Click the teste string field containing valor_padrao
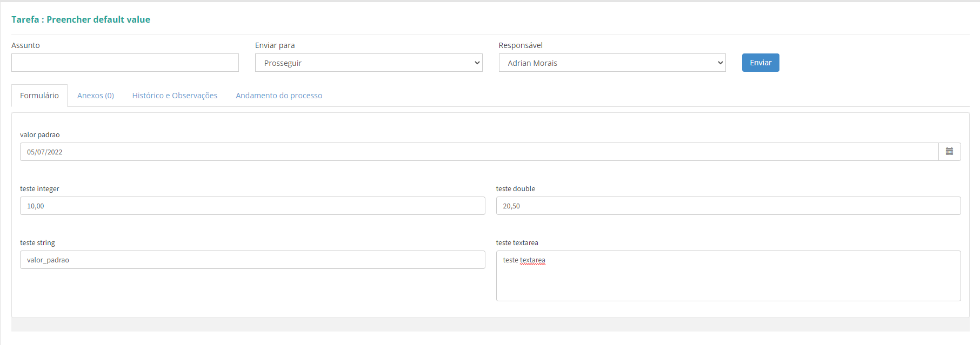The width and height of the screenshot is (980, 345). click(x=252, y=260)
